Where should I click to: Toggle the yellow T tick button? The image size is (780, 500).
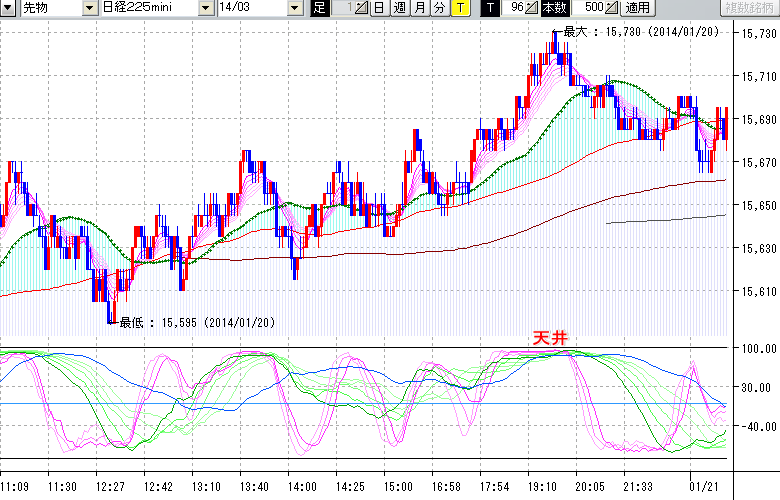click(x=459, y=8)
